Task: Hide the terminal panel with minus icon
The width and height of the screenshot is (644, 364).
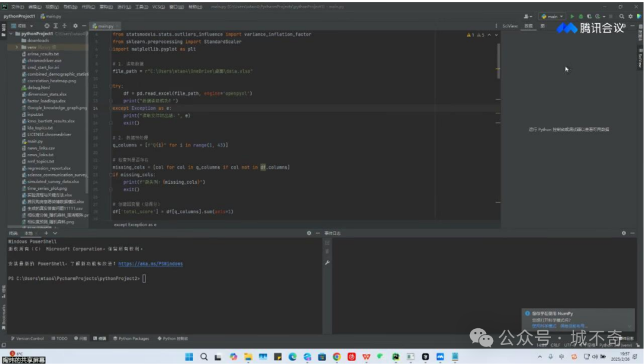Action: 317,233
